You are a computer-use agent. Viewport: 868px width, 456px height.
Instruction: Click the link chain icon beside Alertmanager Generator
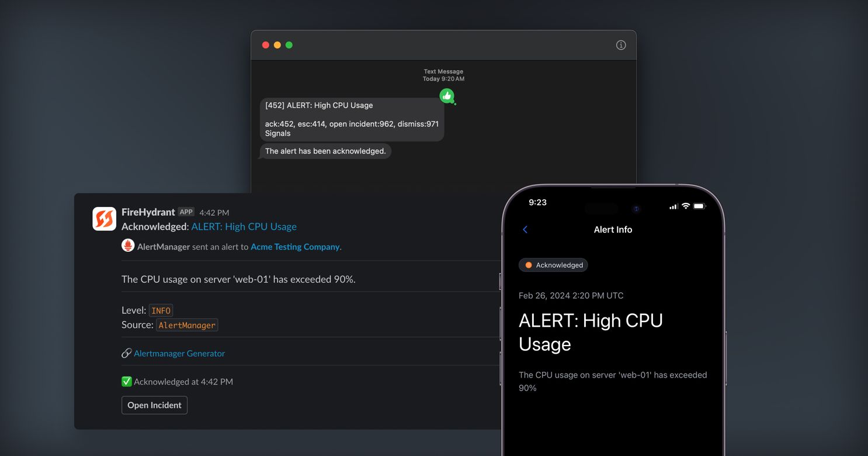(x=126, y=353)
